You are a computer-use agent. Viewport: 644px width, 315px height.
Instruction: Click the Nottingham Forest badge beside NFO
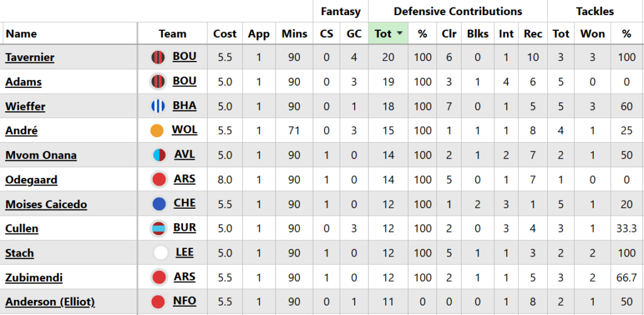point(159,302)
